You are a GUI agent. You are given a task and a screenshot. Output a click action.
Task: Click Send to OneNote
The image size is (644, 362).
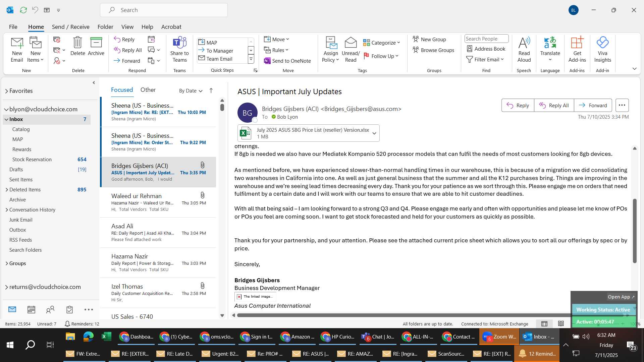click(x=287, y=61)
